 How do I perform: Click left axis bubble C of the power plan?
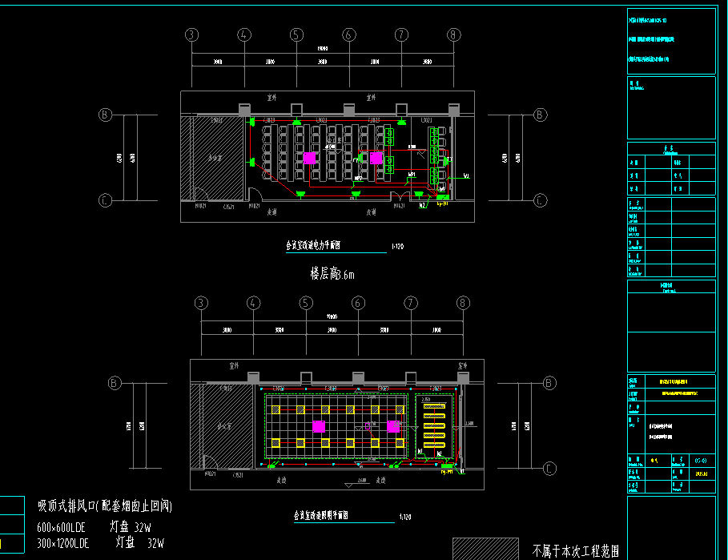pos(106,200)
